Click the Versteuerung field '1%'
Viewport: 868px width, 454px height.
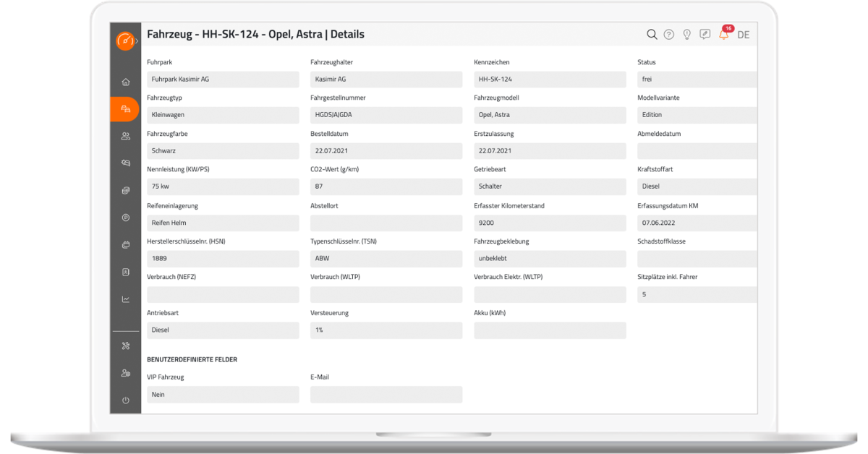(x=386, y=330)
